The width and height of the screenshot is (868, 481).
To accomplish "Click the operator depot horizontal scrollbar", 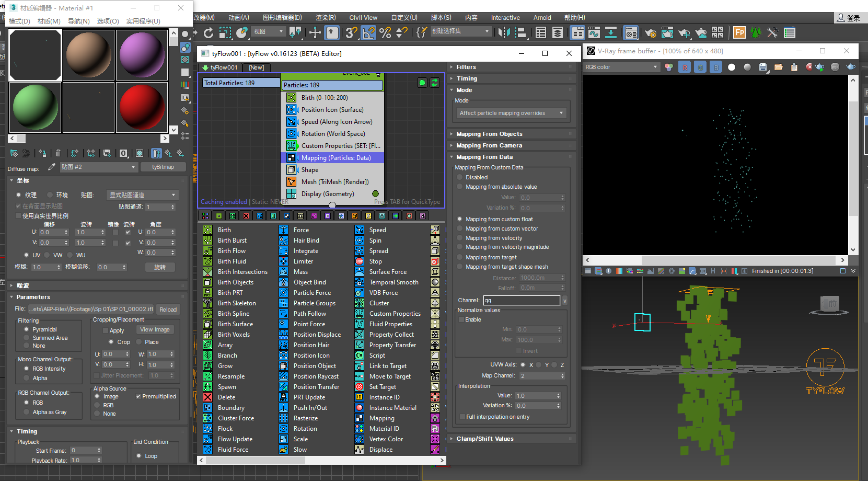I will click(x=321, y=461).
